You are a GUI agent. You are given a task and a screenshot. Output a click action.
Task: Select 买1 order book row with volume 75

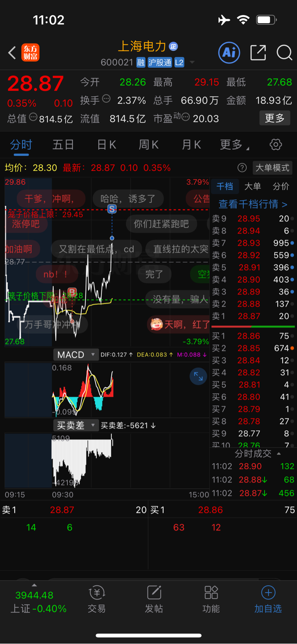253,336
